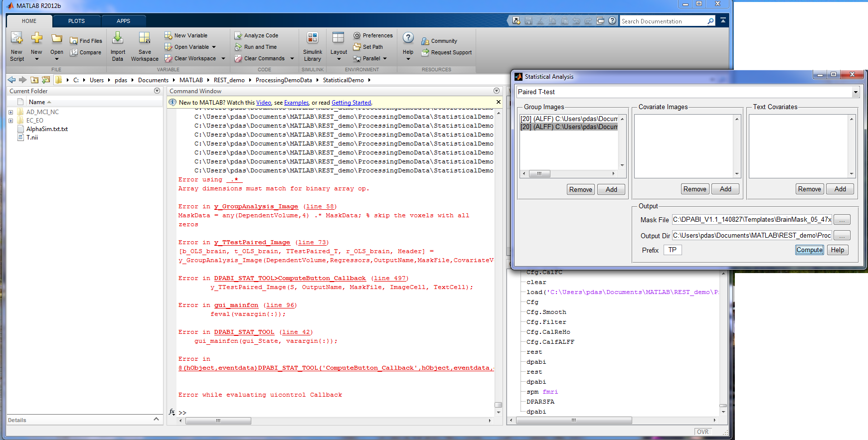Viewport: 868px width, 440px height.
Task: Switch to the PLOTS tab
Action: point(76,21)
